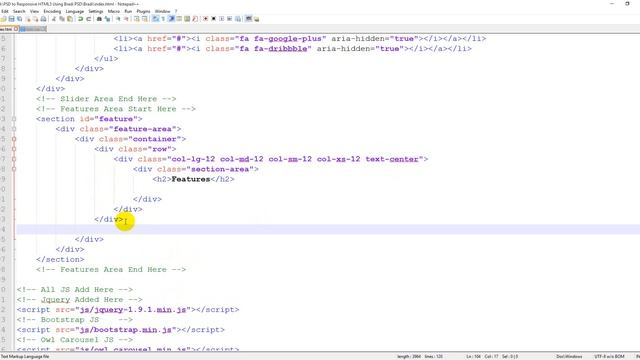Collapse the section-area div fold marker
Viewport: 640px width, 360px height.
(14, 169)
